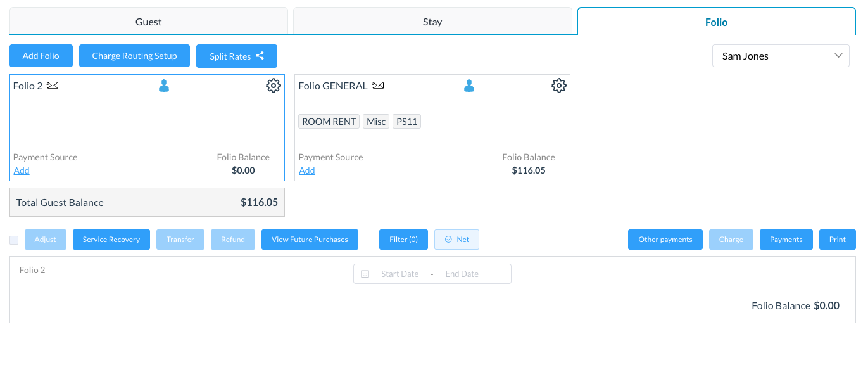868x384 pixels.
Task: Click the Add Folio button
Action: point(41,56)
